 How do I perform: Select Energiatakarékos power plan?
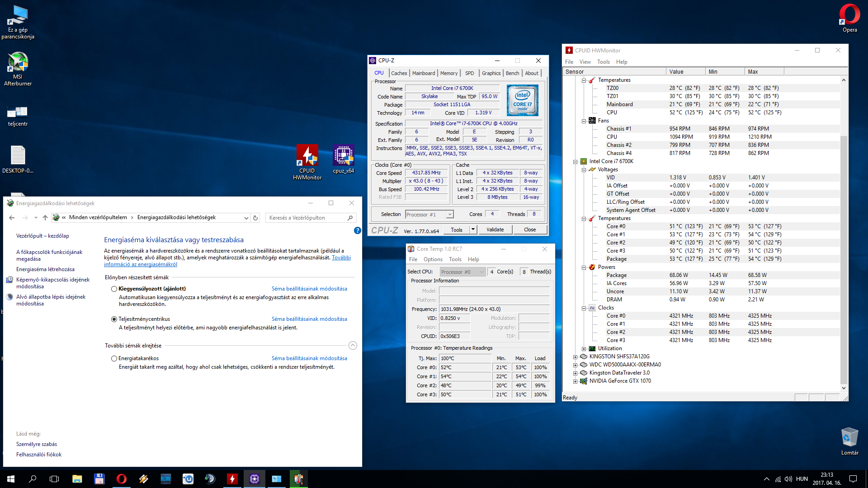pos(114,358)
